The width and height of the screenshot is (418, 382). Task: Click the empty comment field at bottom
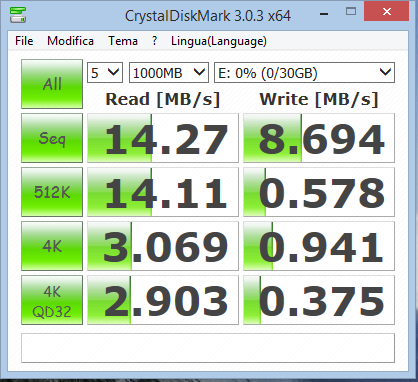(208, 348)
